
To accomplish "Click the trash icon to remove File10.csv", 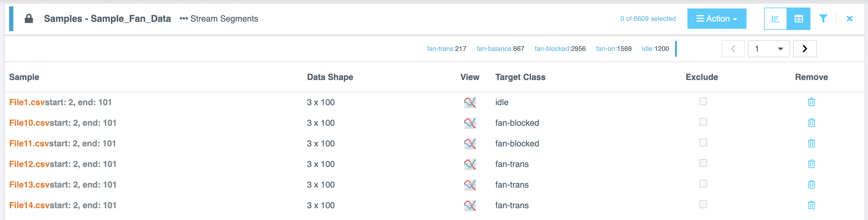I will pos(811,123).
